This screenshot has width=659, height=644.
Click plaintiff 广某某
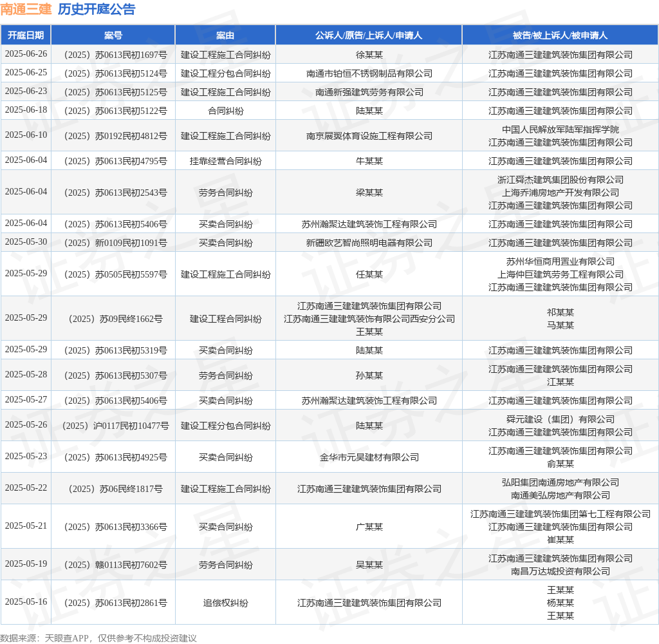[369, 527]
